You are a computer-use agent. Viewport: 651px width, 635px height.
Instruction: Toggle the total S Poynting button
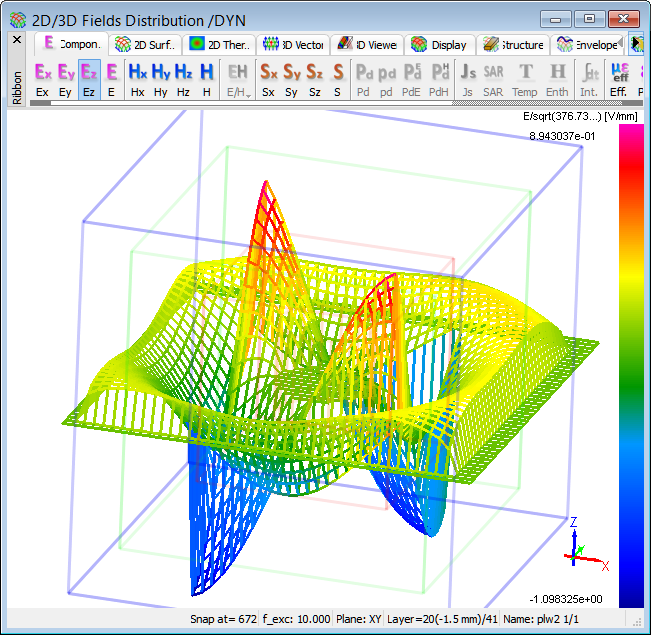(338, 79)
